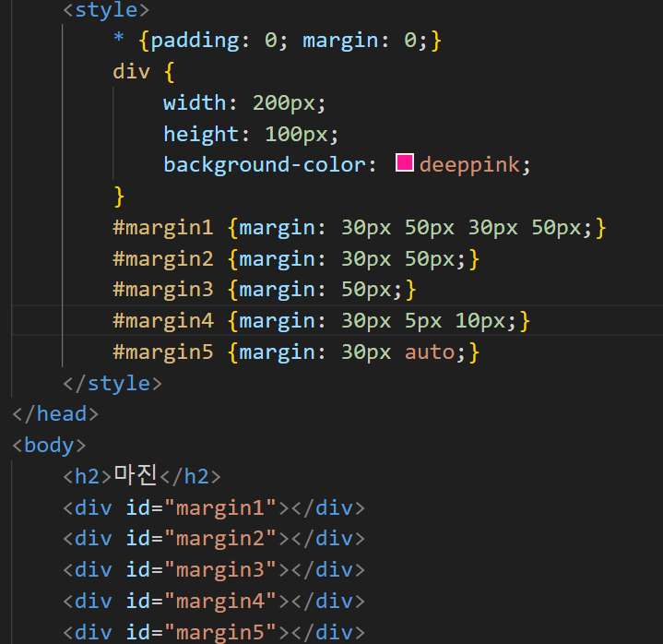Click the closing style tag
663x644 pixels.
click(112, 384)
